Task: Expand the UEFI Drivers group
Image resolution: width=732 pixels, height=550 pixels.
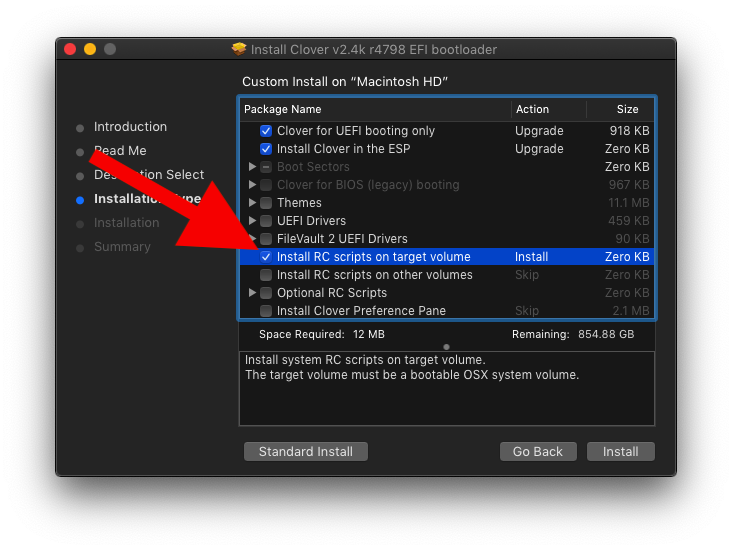Action: click(x=252, y=221)
